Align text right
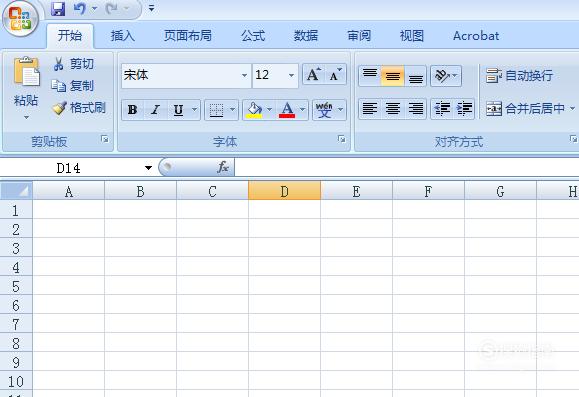The height and width of the screenshot is (397, 579). [415, 109]
